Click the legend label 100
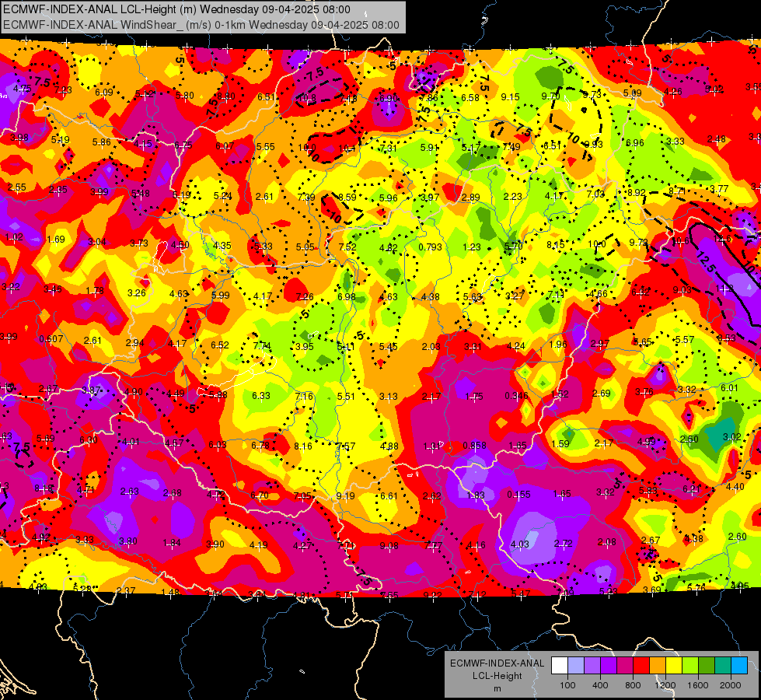 [567, 685]
